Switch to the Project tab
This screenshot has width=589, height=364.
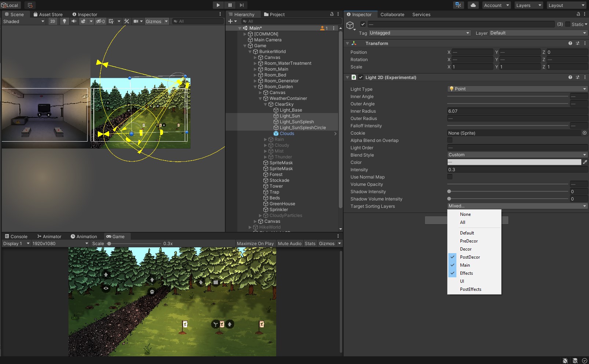(274, 14)
